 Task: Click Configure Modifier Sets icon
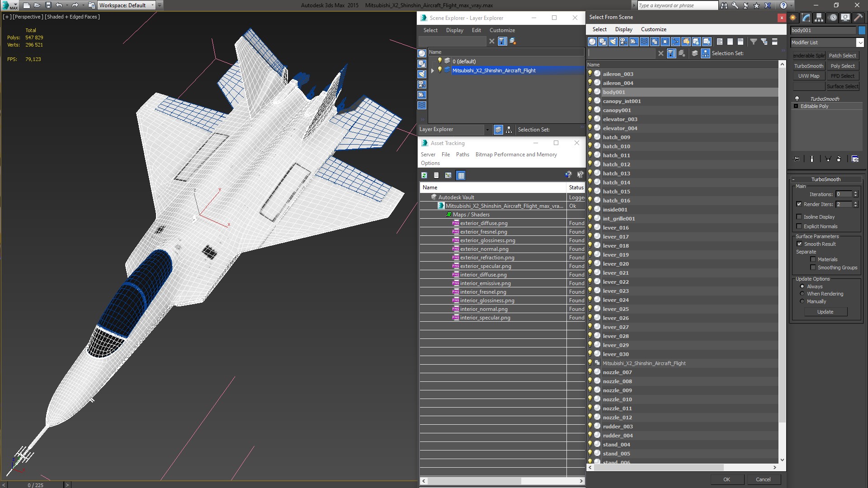coord(855,159)
